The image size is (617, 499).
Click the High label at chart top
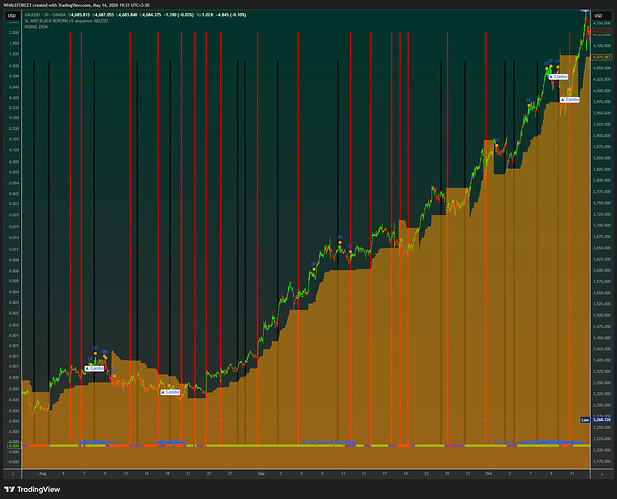(585, 11)
